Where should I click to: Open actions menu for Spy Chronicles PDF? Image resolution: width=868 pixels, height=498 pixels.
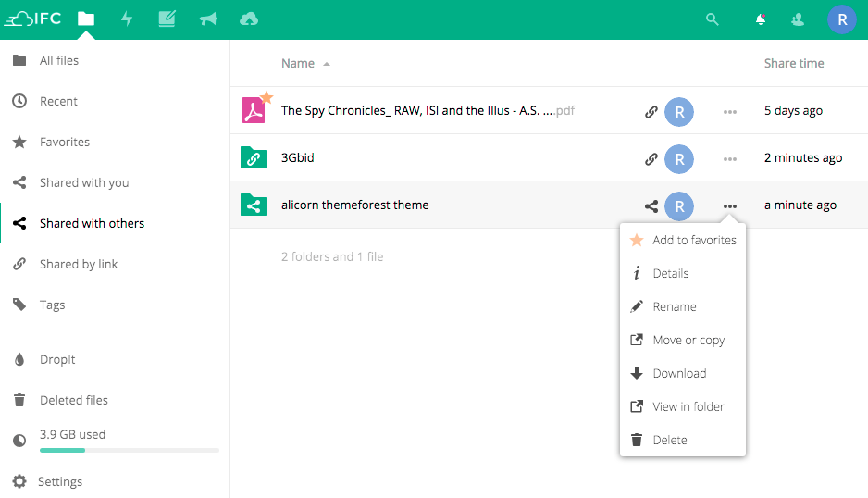(x=730, y=111)
